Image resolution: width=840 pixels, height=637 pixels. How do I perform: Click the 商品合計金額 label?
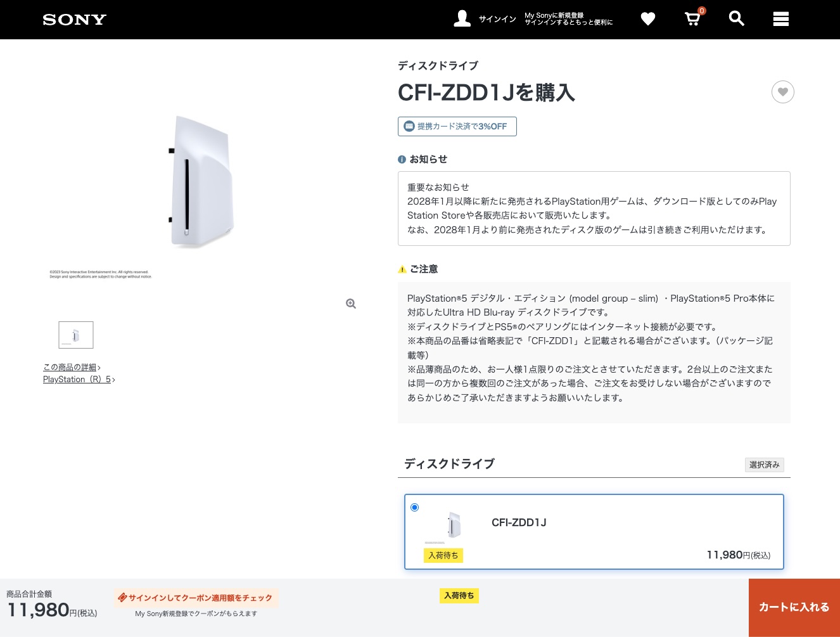point(29,594)
